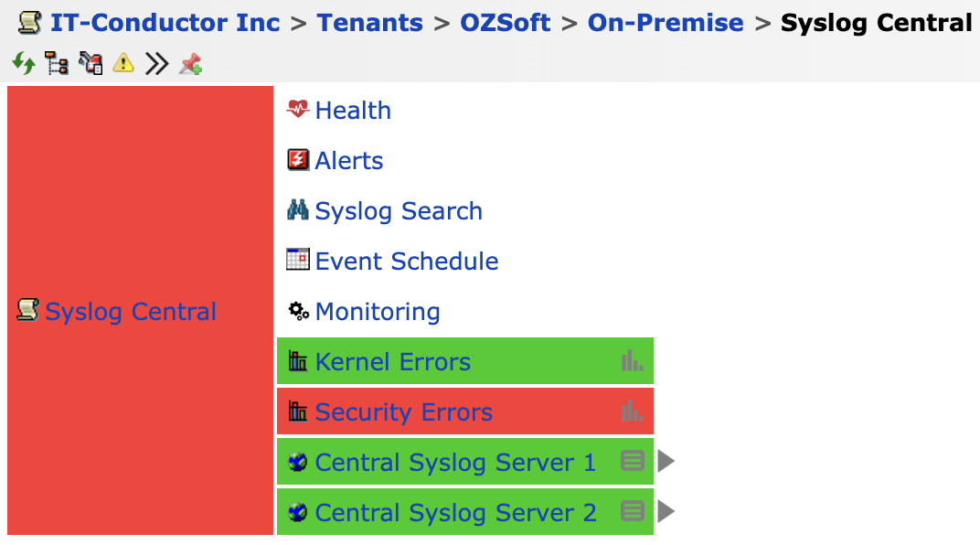Click the IT-Conductor Inc link
This screenshot has height=545, width=980.
pos(165,22)
